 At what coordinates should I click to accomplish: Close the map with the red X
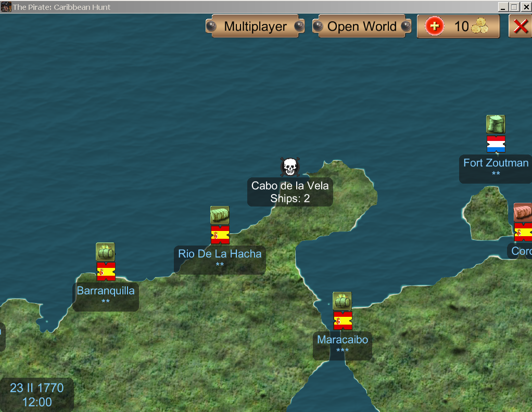pyautogui.click(x=521, y=26)
